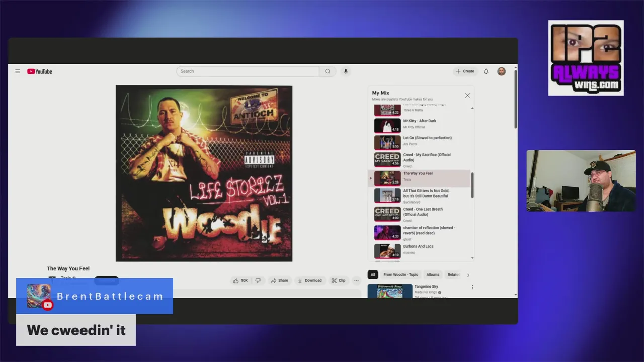Viewport: 644px width, 362px height.
Task: Open the Tangerine Sky video title
Action: coord(426,287)
